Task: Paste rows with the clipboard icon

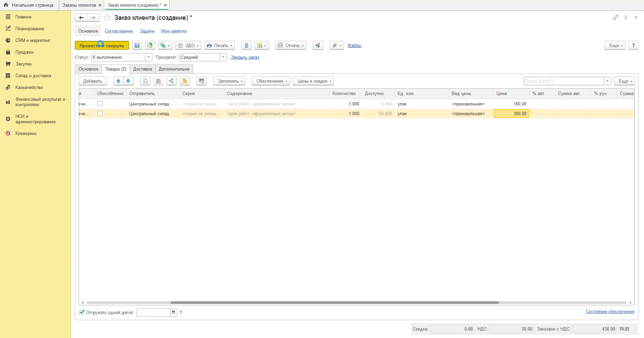Action: click(158, 81)
